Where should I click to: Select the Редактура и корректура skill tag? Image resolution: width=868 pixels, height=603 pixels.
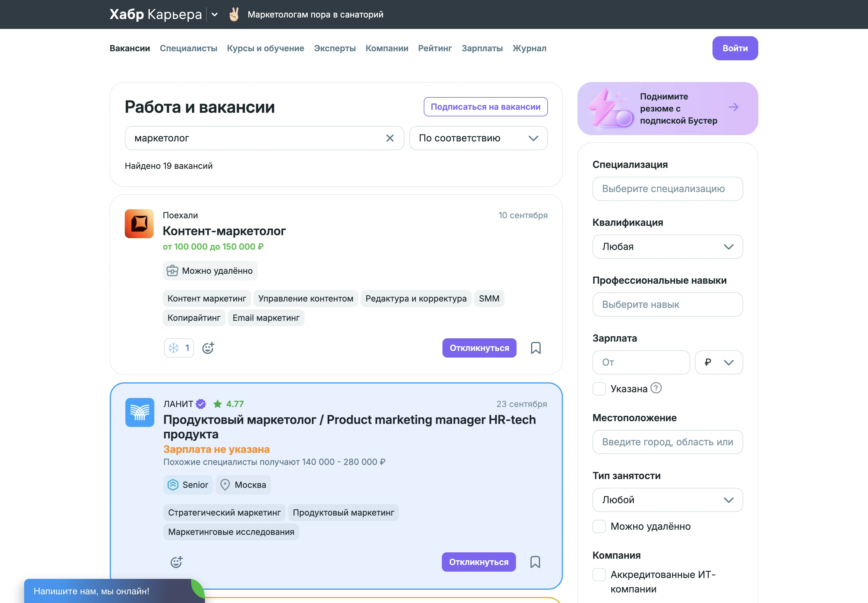[x=416, y=298]
